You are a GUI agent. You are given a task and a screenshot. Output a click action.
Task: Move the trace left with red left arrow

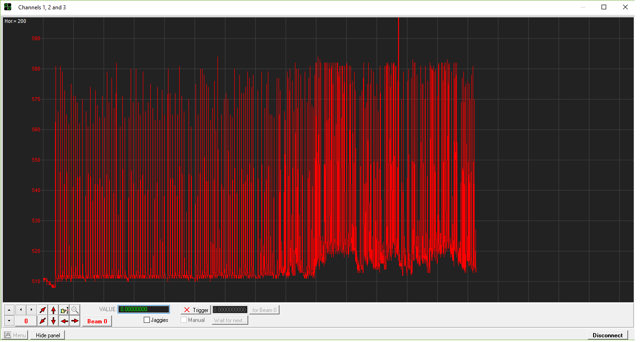64,321
